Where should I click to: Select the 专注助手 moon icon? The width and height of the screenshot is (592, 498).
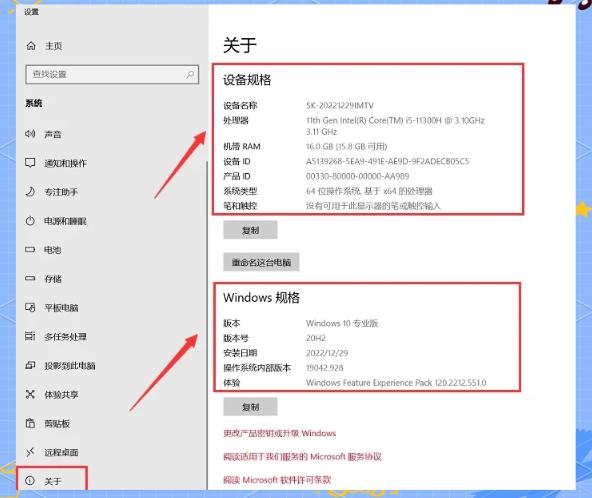(x=30, y=192)
